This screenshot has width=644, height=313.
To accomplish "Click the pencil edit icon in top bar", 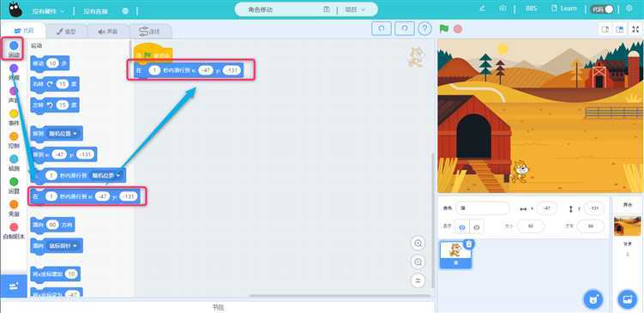I will click(x=483, y=9).
